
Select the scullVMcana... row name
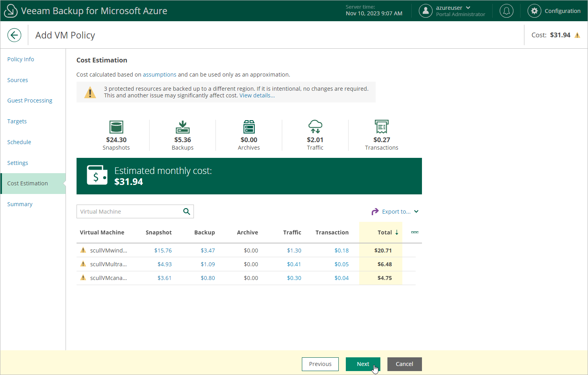tap(108, 278)
